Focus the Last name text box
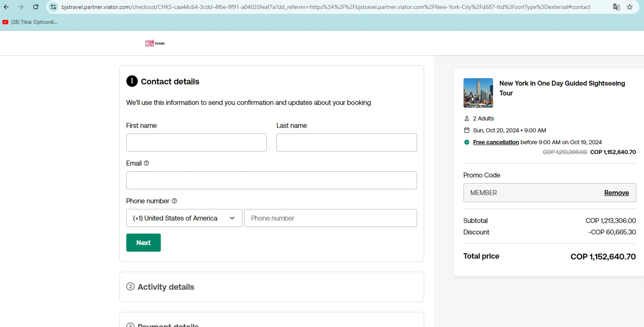644x327 pixels. [x=346, y=142]
